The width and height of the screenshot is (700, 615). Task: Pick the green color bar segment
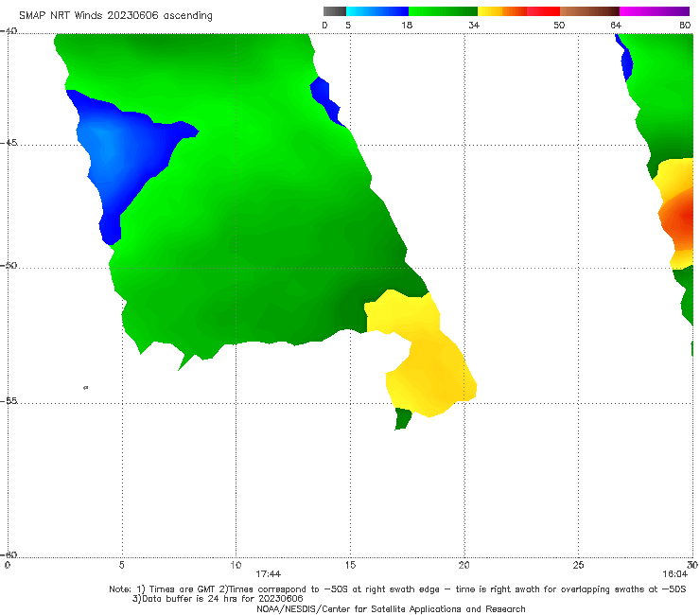pos(443,11)
